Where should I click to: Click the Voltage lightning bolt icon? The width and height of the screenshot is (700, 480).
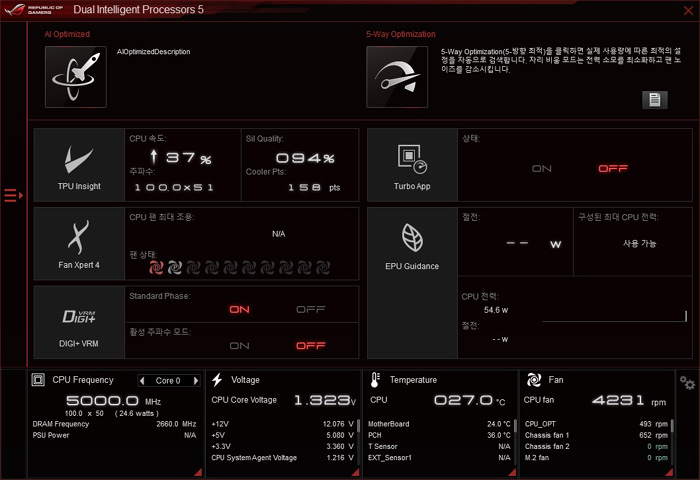(x=217, y=380)
